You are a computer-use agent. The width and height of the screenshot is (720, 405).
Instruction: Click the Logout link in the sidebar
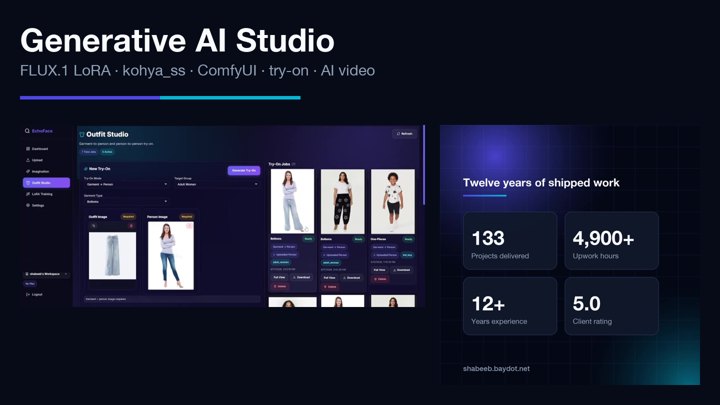35,294
